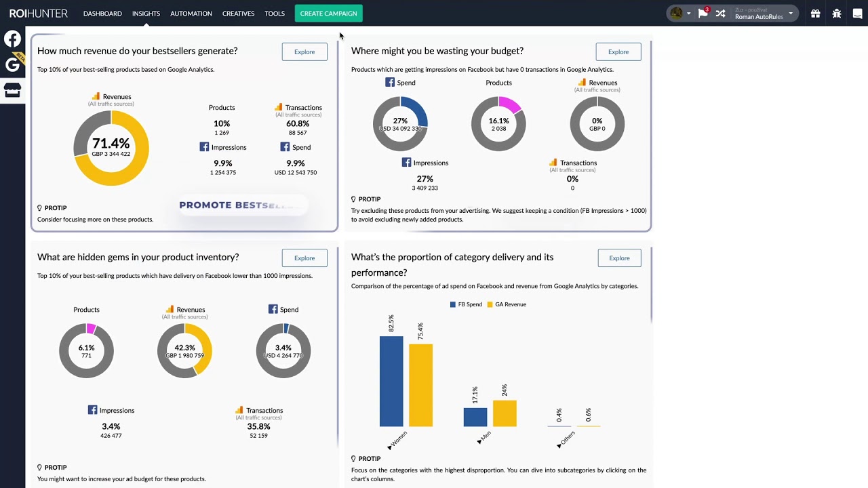The width and height of the screenshot is (868, 488).
Task: Explore the wasting your budget card
Action: 618,52
